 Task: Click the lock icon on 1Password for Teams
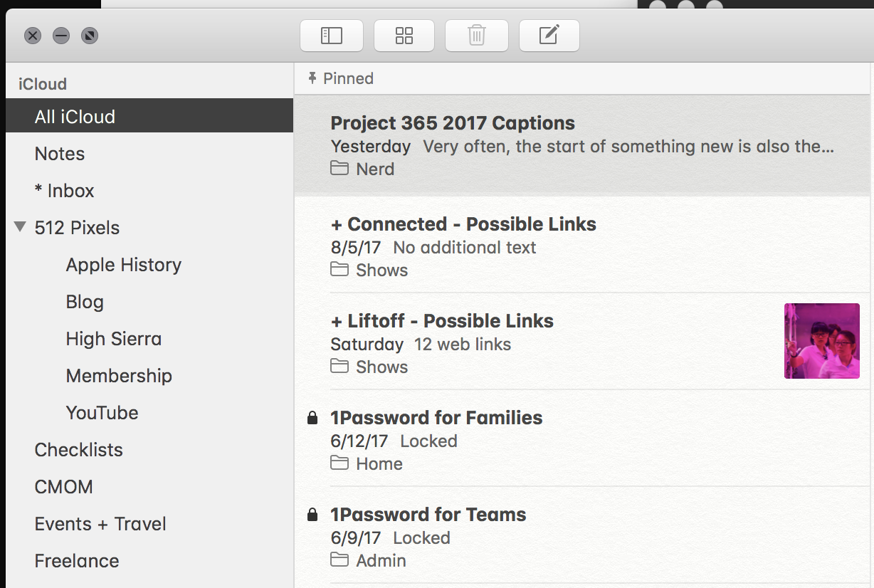point(312,515)
